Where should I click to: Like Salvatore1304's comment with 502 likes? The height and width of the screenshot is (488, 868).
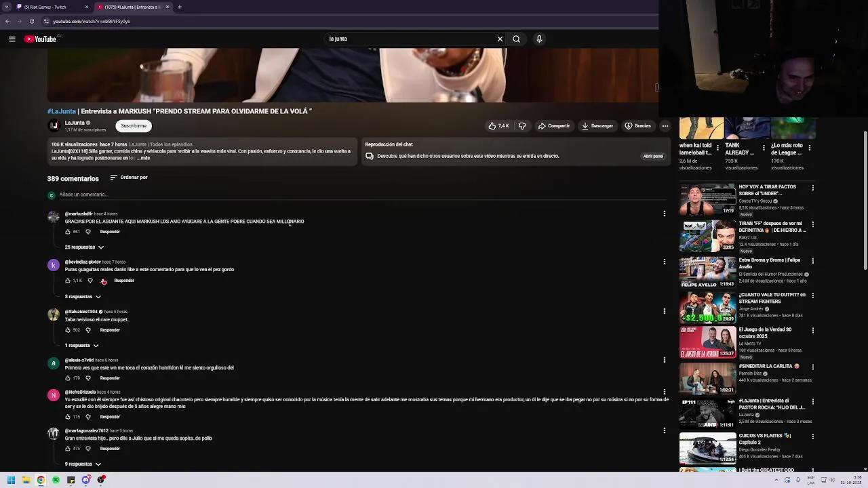point(68,330)
